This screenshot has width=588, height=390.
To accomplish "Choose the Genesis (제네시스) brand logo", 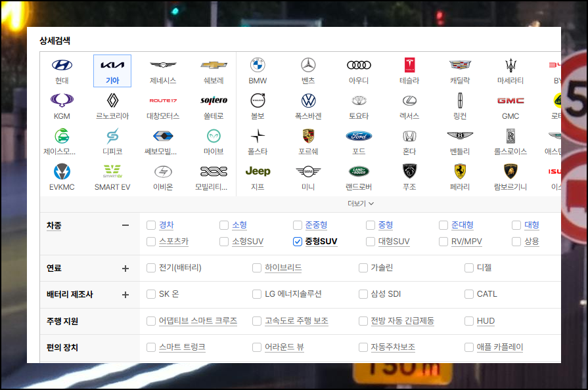I will 163,65.
